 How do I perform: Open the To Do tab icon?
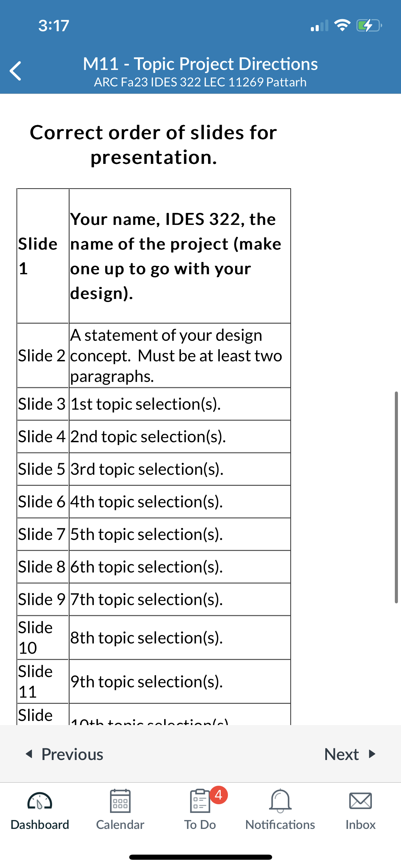pyautogui.click(x=200, y=801)
